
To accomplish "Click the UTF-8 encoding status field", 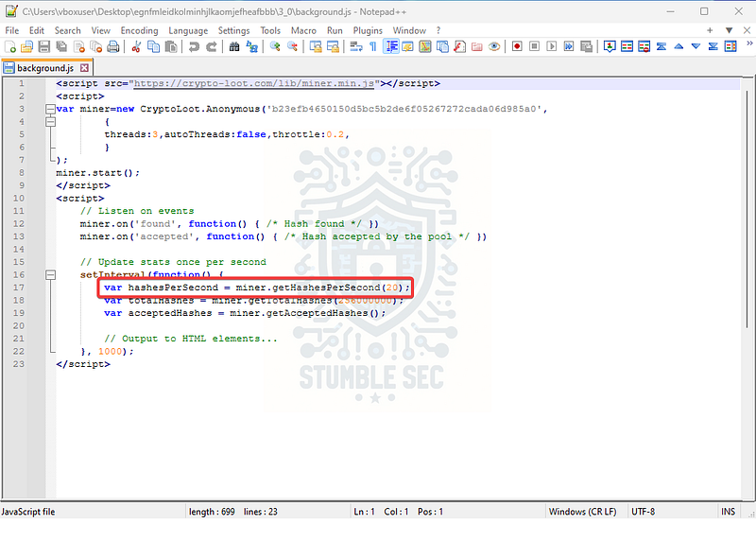I will pyautogui.click(x=644, y=512).
